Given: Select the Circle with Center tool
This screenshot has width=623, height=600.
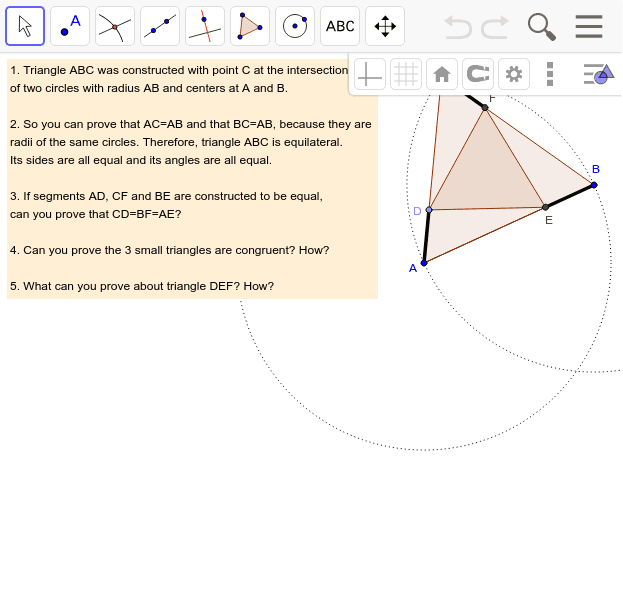Looking at the screenshot, I should [x=295, y=26].
